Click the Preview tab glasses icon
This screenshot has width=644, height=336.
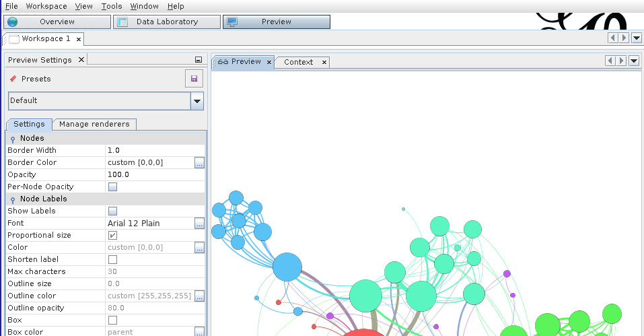pos(223,62)
